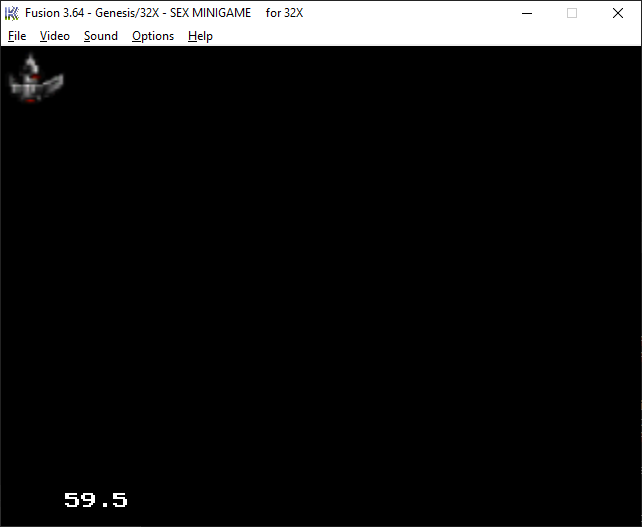The height and width of the screenshot is (527, 642).
Task: Click the grayed-out maximize window button
Action: 572,13
